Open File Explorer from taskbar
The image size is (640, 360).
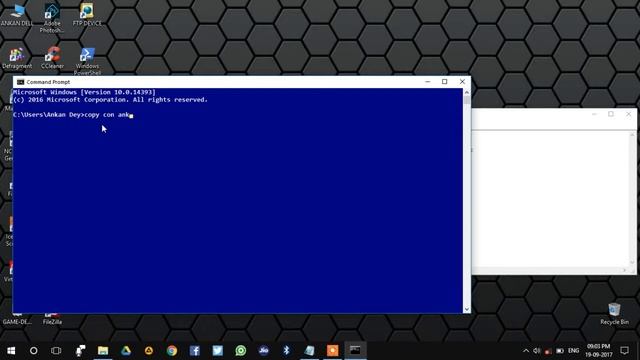coord(103,351)
